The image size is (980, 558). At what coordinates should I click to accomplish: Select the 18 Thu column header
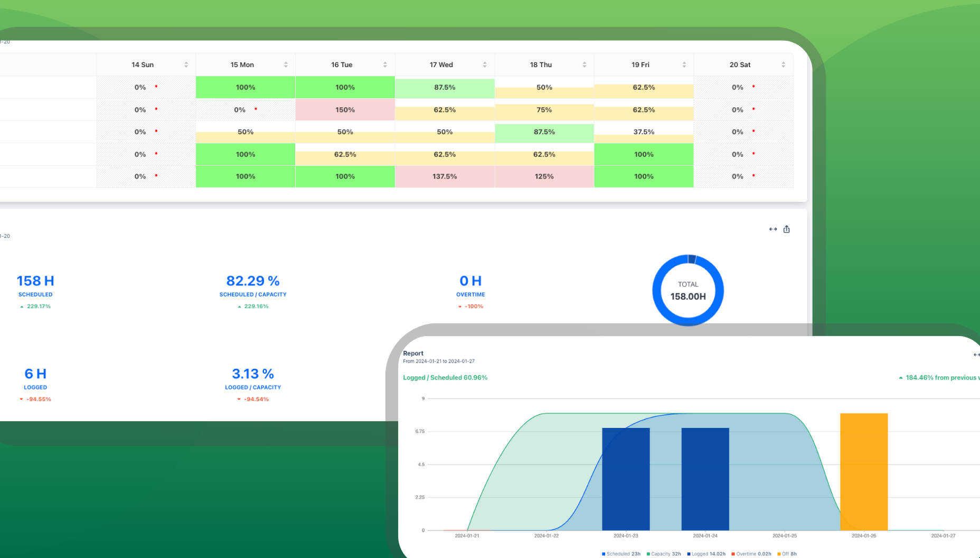coord(544,64)
